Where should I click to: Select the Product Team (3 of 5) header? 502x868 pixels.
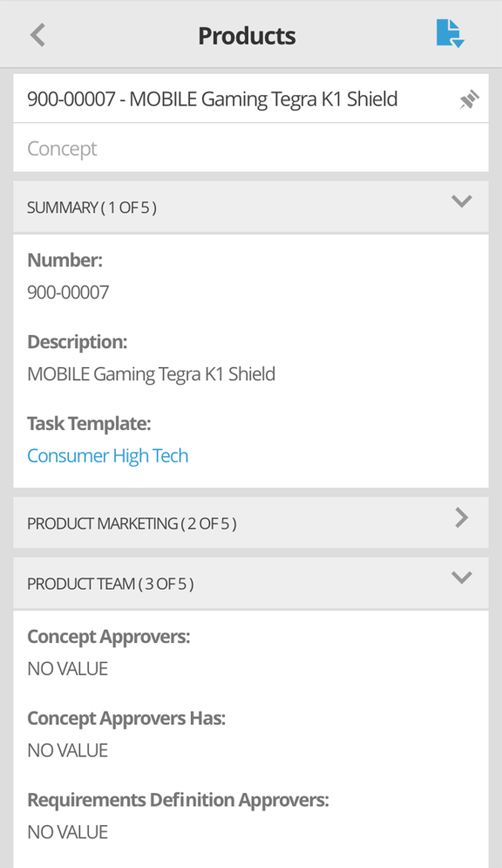[x=110, y=584]
